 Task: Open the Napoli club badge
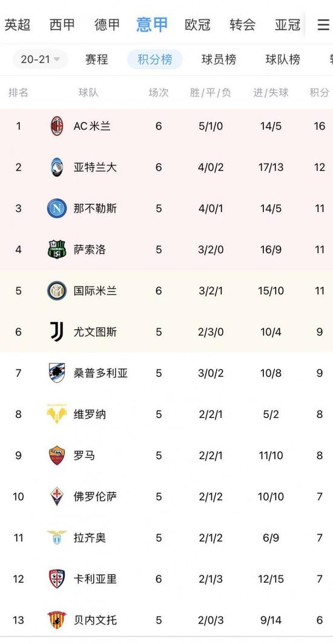[x=57, y=208]
